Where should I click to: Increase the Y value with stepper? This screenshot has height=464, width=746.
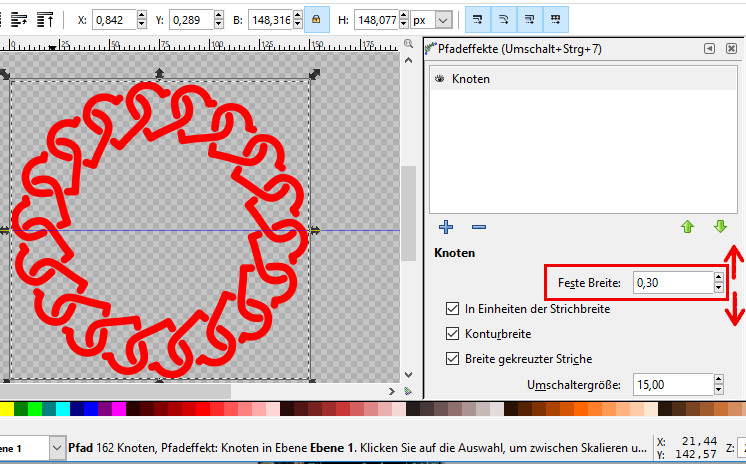point(218,16)
